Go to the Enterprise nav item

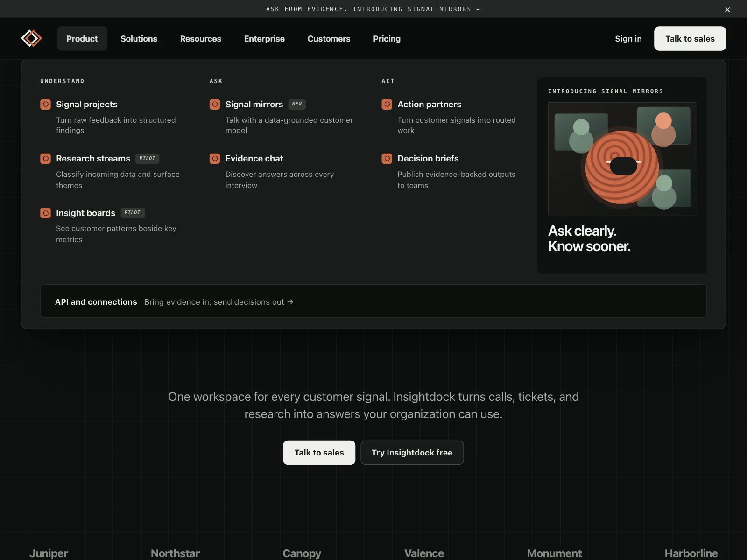264,38
